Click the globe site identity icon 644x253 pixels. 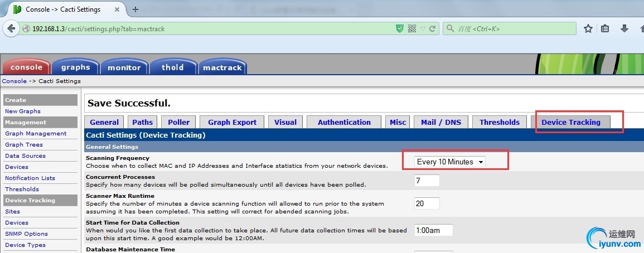26,29
